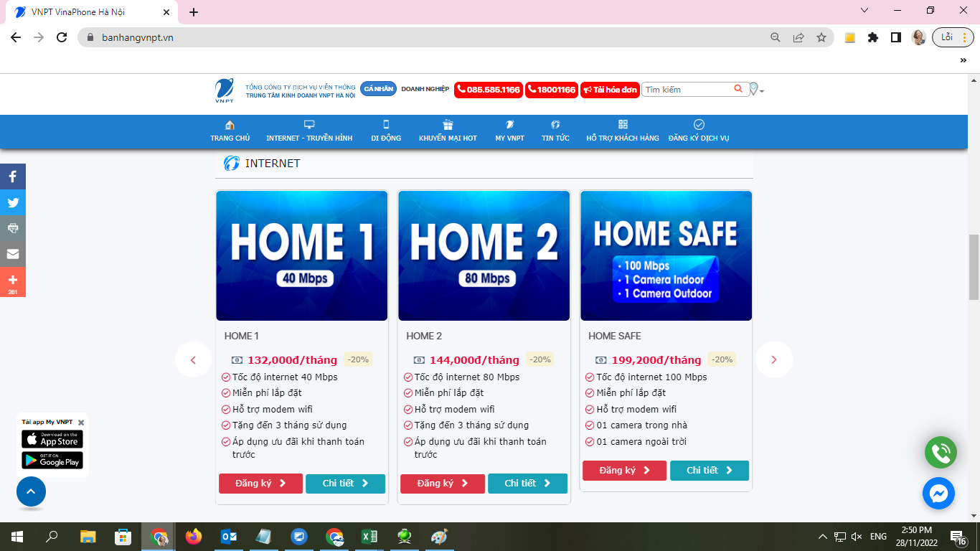Call hotline 085.585.1166 button
Screen dimensions: 980x551
488,90
